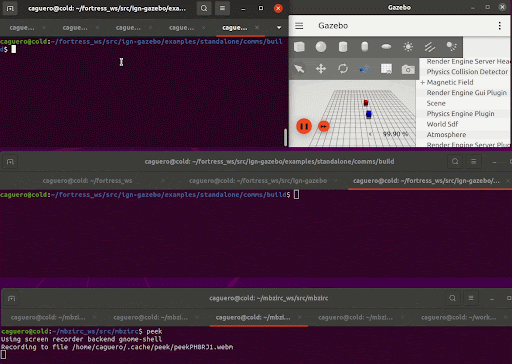Select the Scene component row
This screenshot has width=512, height=364.
[464, 103]
